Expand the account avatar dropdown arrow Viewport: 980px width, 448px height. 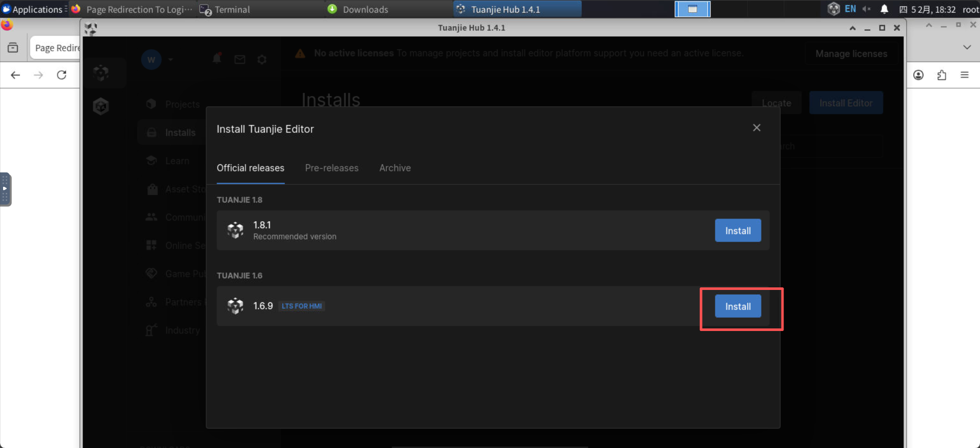tap(170, 60)
